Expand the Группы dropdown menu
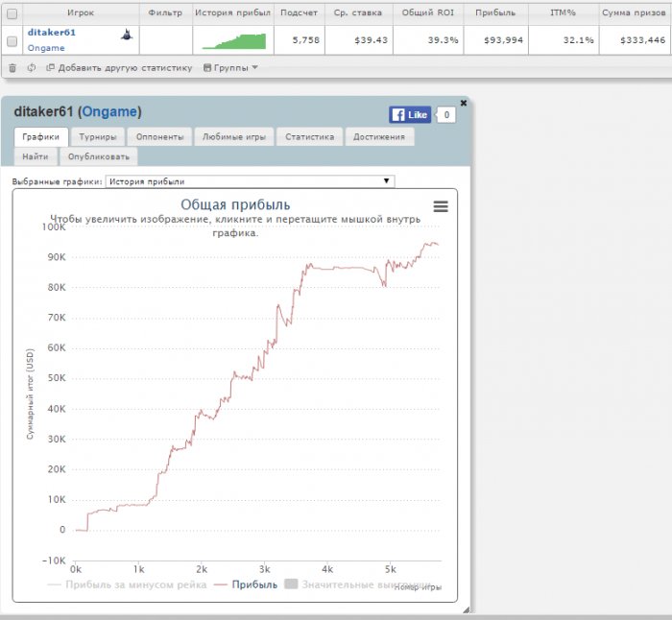Viewport: 672px width, 620px height. pos(230,68)
